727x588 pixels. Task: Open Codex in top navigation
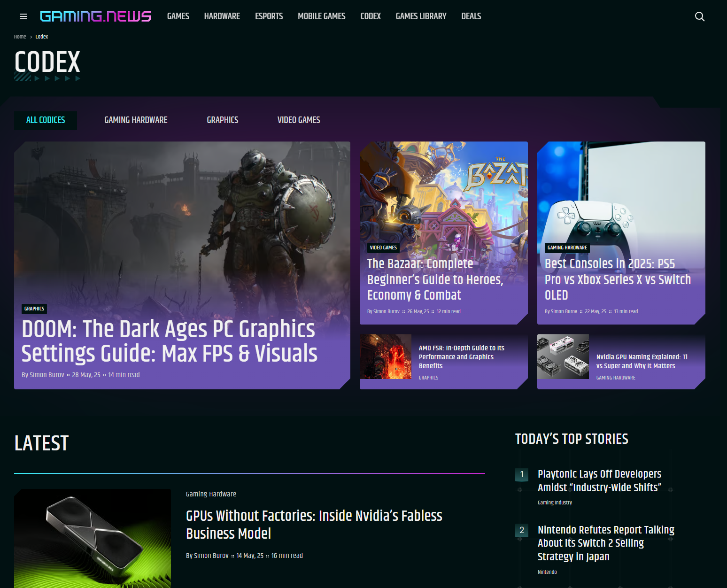[371, 16]
